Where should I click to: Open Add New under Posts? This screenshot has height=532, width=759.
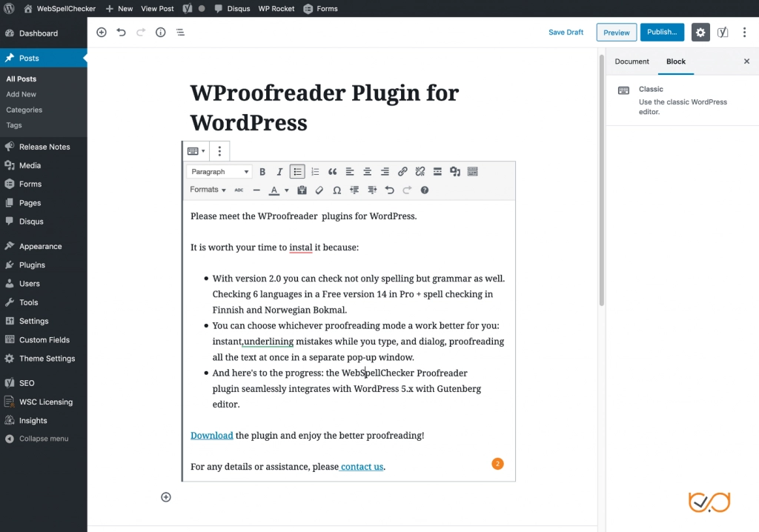click(x=21, y=94)
